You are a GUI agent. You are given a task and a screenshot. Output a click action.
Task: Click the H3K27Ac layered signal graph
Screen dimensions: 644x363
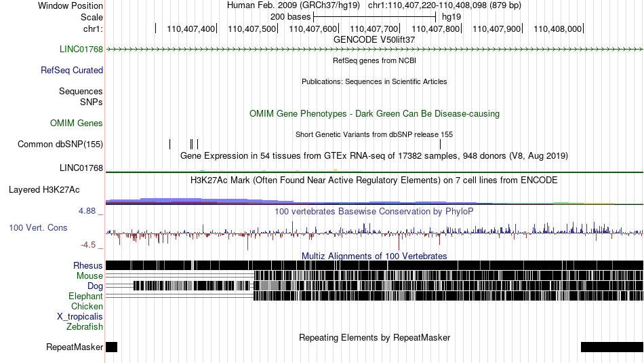tap(374, 201)
